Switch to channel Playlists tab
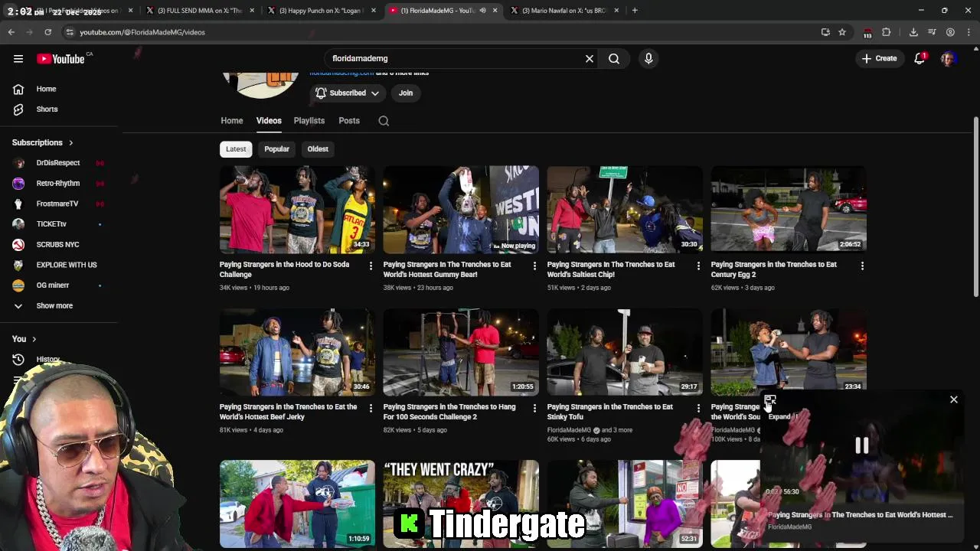This screenshot has height=551, width=980. [x=309, y=121]
